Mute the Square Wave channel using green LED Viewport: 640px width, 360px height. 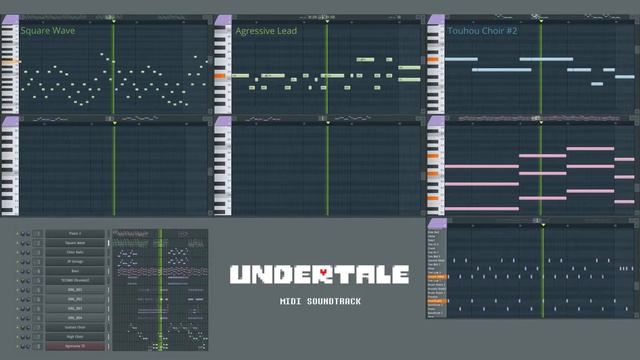(18, 243)
